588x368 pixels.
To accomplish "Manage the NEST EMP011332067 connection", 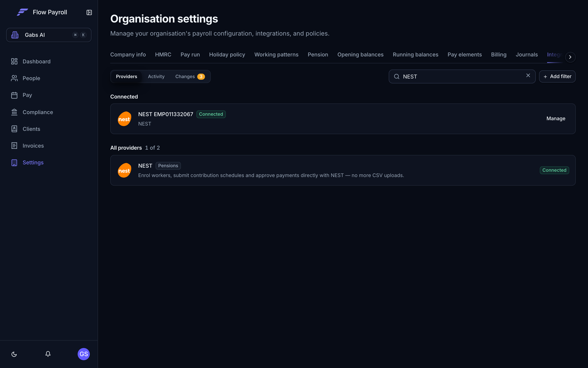I will pyautogui.click(x=556, y=119).
